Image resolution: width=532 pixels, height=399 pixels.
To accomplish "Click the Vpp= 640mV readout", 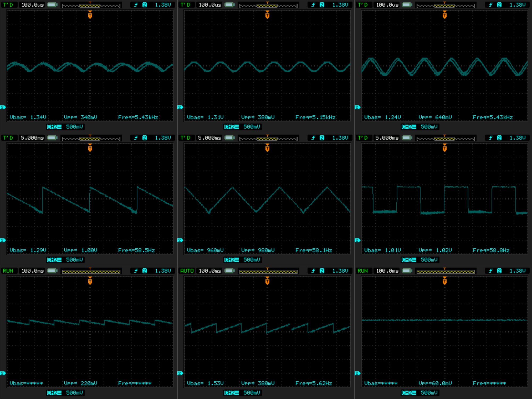I will coord(435,117).
